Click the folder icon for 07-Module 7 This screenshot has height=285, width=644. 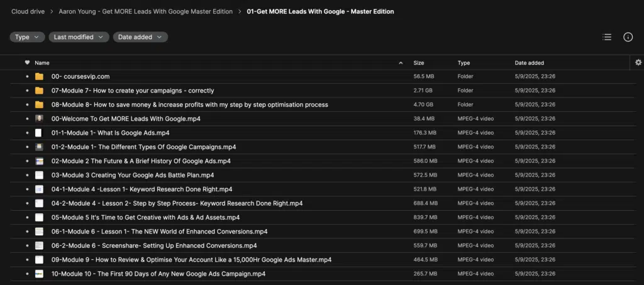pos(39,91)
